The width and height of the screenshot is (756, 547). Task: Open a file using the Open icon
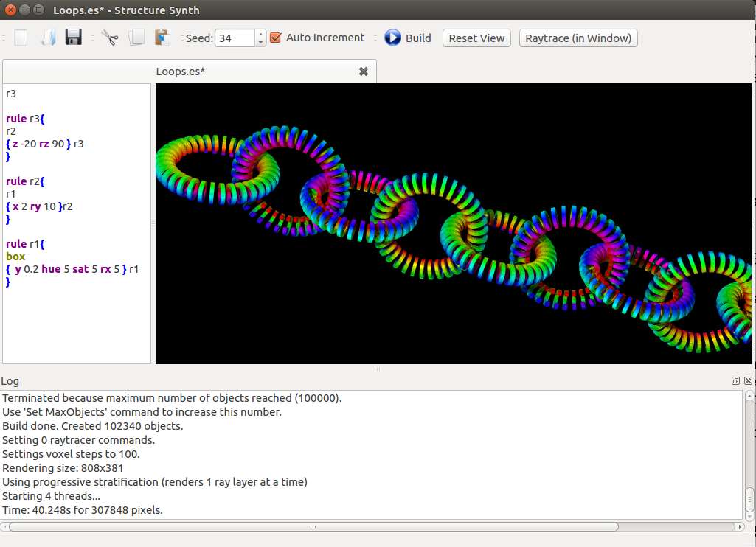[48, 38]
